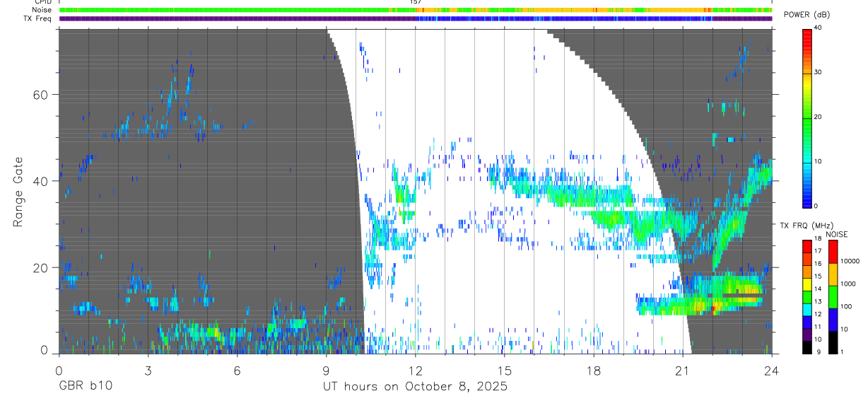Click the TX Freq color strip above the plot

[416, 18]
